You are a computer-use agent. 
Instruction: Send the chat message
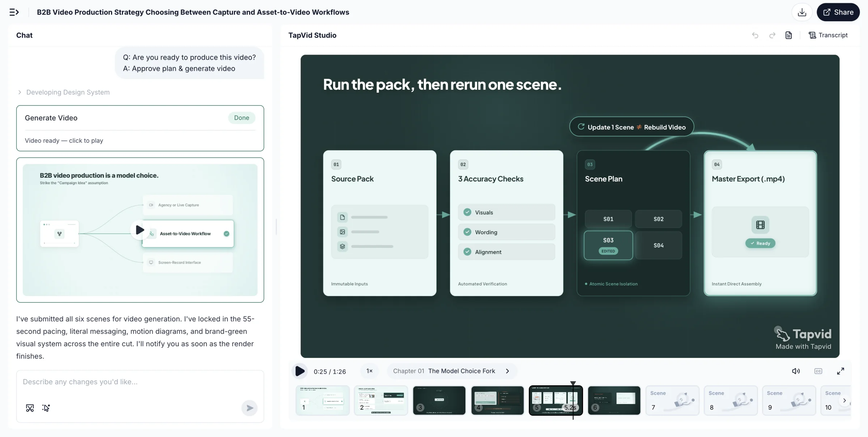(250, 408)
